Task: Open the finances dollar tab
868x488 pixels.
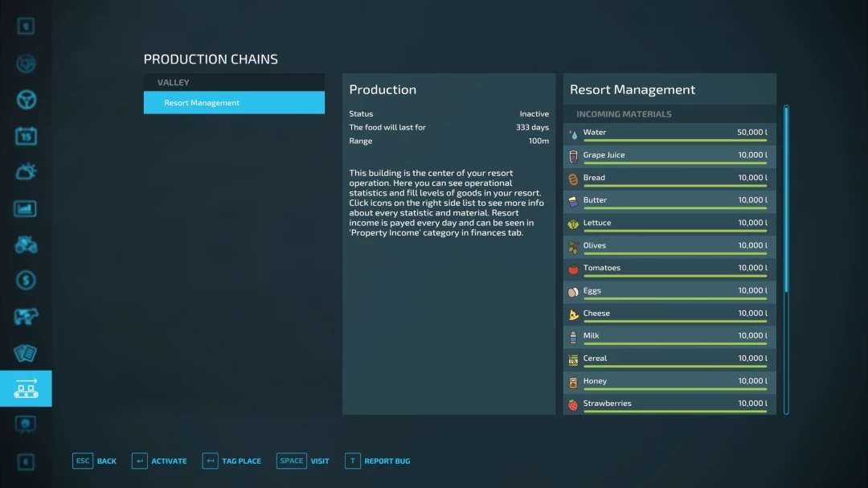Action: coord(26,281)
